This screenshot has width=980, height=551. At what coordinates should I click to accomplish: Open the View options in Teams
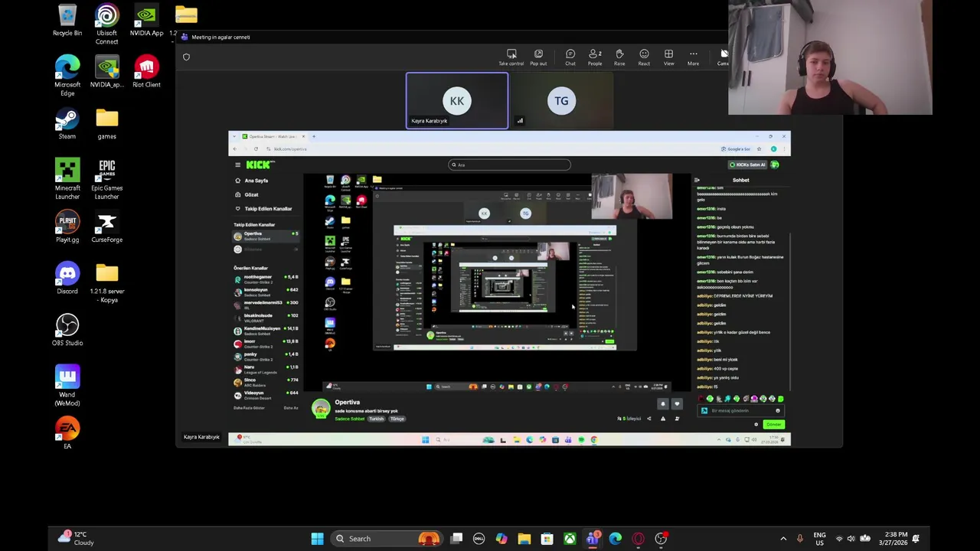point(668,57)
